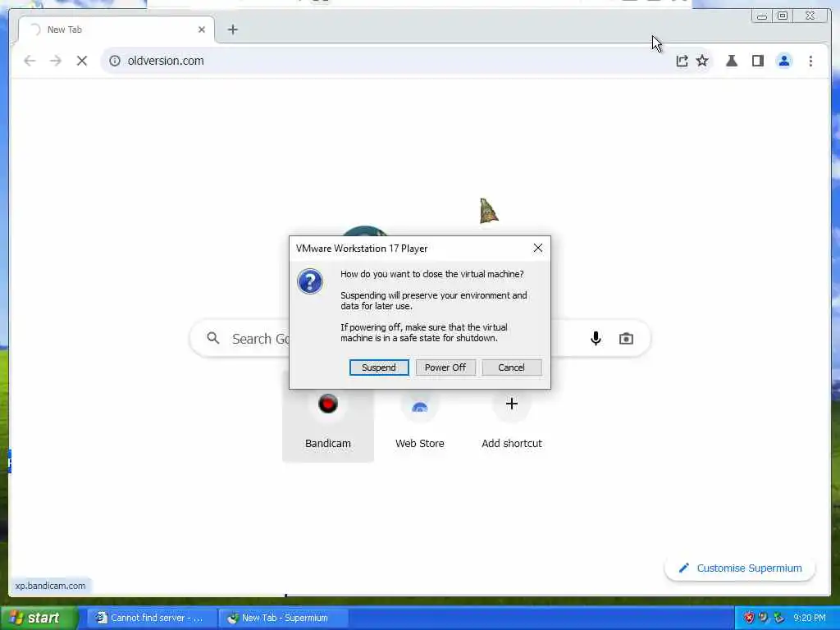Viewport: 840px width, 630px height.
Task: Close the VMware Workstation 17 Player dialog
Action: point(538,248)
